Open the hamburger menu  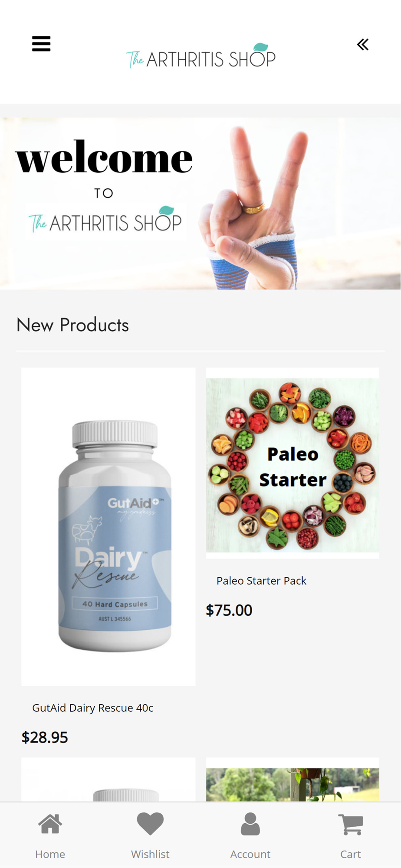tap(41, 44)
